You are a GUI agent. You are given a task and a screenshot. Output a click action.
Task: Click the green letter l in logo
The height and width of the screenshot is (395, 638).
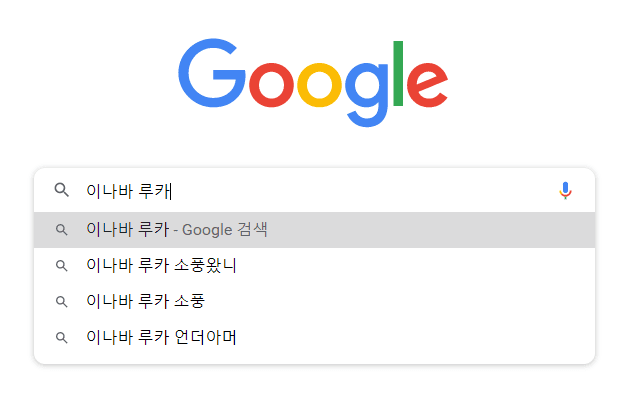398,73
